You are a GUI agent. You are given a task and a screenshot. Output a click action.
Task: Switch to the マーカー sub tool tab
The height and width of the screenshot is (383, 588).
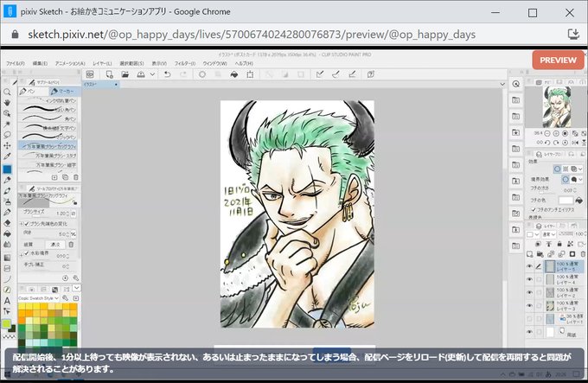(x=64, y=92)
